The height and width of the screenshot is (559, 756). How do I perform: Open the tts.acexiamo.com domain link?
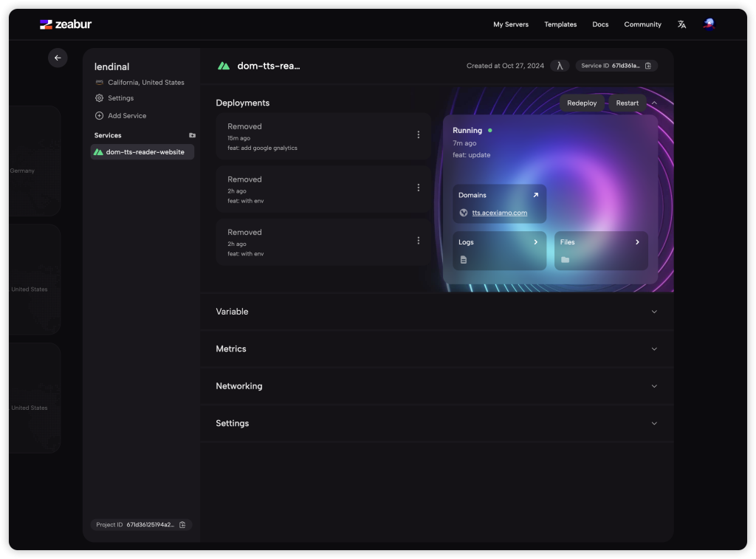[500, 213]
